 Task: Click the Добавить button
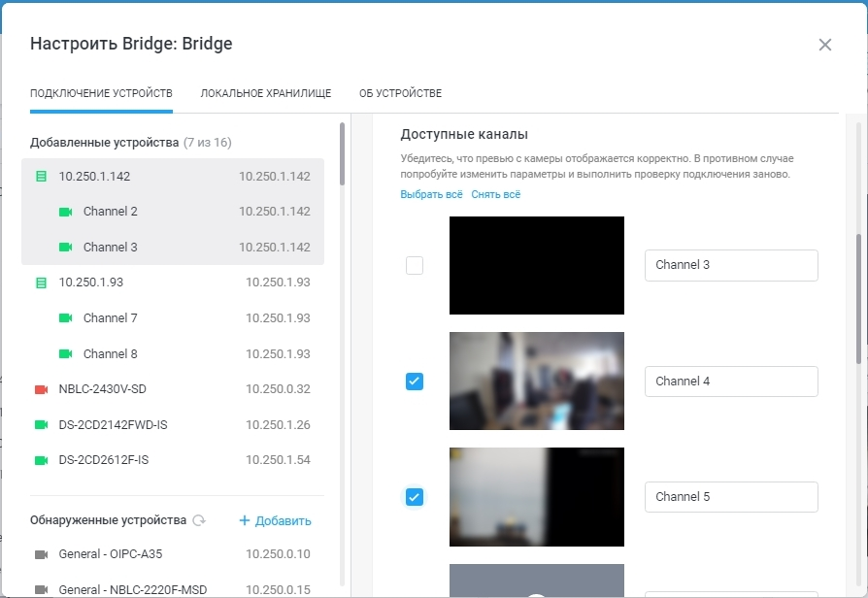coord(275,520)
